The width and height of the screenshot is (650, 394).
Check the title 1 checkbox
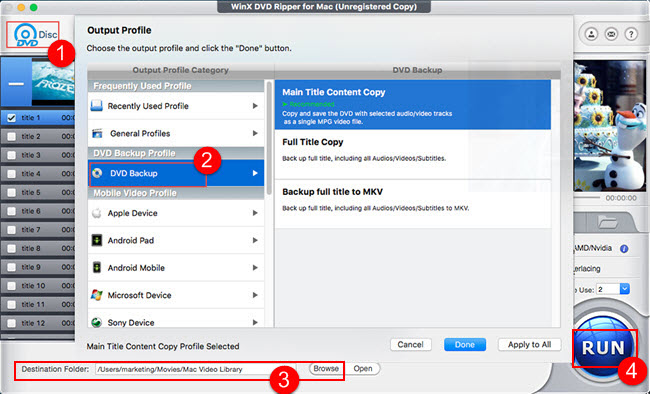(12, 118)
